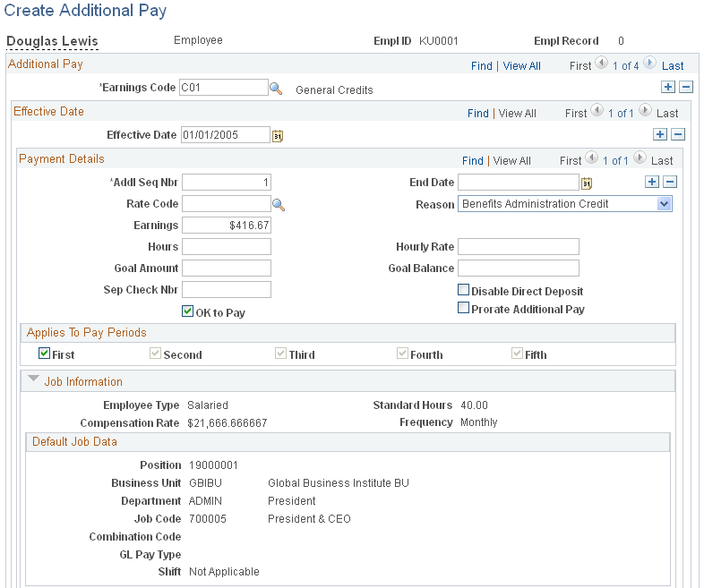Toggle First pay period checkbox
Screen dimensions: 704x588
click(x=44, y=353)
